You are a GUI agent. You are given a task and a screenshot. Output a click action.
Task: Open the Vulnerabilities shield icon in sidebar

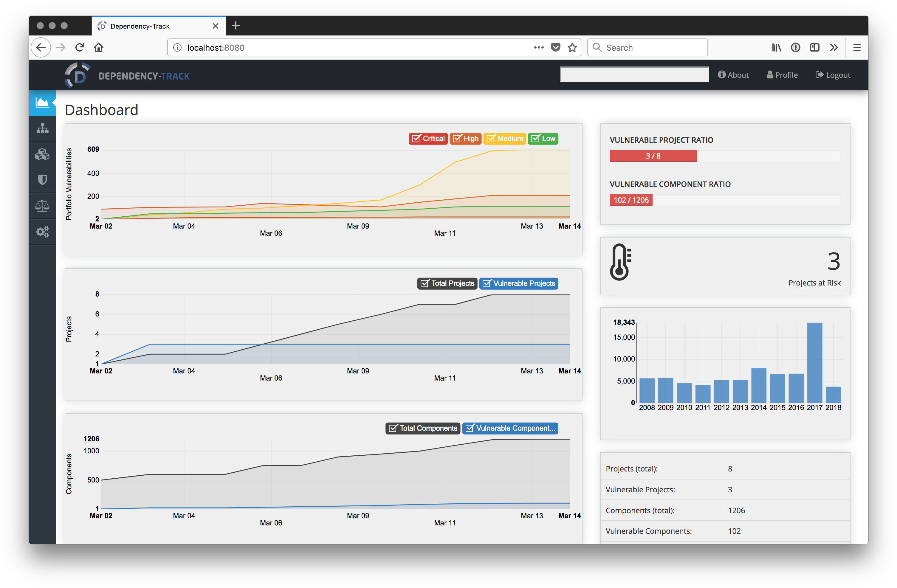(x=42, y=180)
